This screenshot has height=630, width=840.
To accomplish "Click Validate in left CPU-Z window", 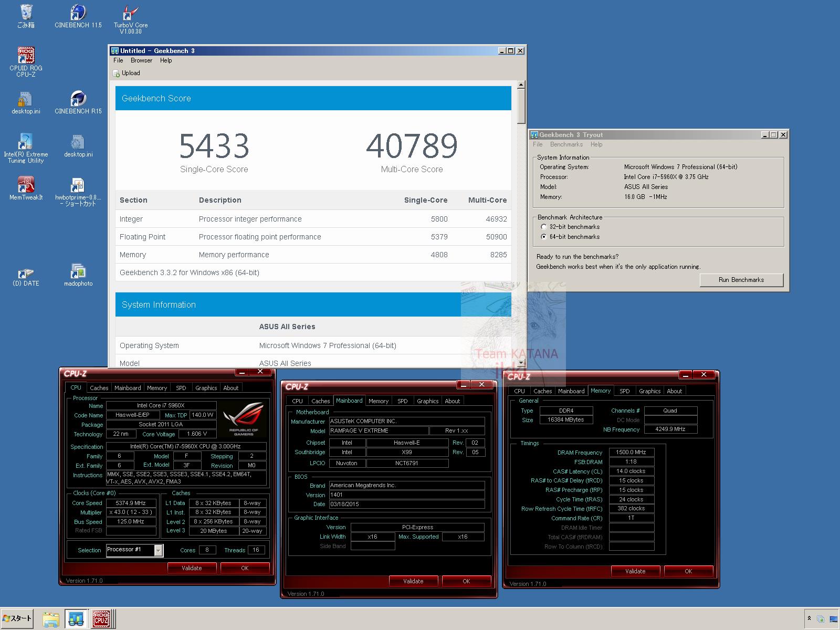I will tap(192, 568).
